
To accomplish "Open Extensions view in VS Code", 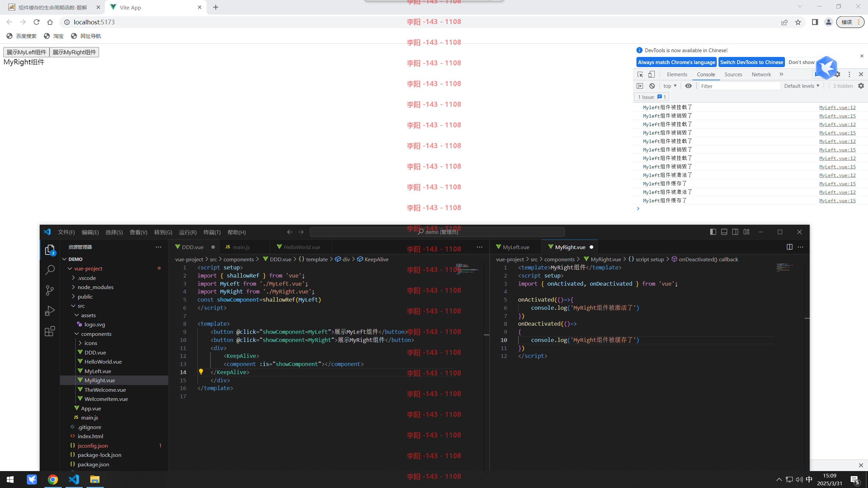I will 50,331.
